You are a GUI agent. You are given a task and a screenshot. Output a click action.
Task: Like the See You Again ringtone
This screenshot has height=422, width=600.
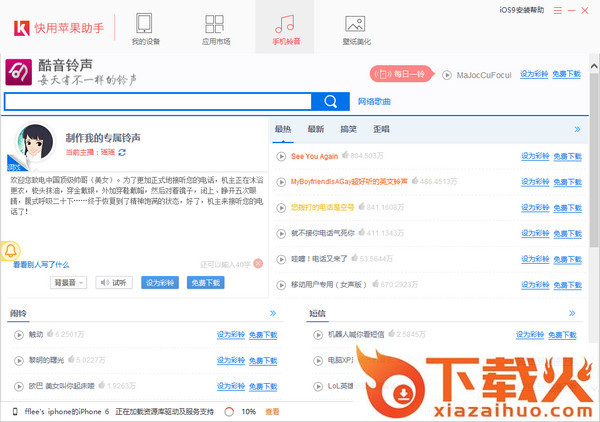(345, 157)
